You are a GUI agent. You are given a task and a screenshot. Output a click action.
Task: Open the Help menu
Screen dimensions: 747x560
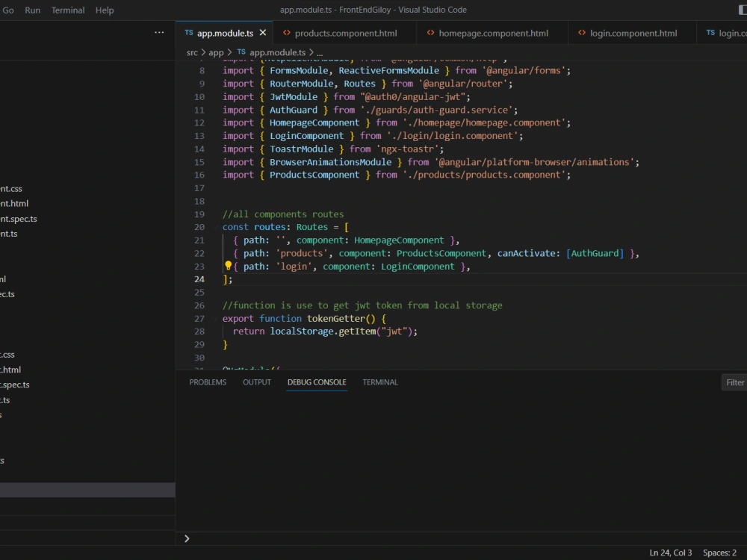click(x=105, y=10)
